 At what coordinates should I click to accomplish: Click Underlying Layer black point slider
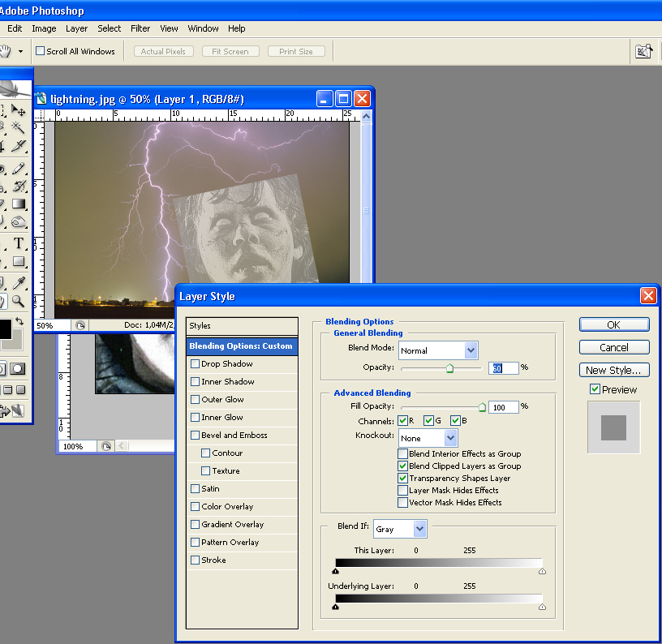tap(336, 607)
